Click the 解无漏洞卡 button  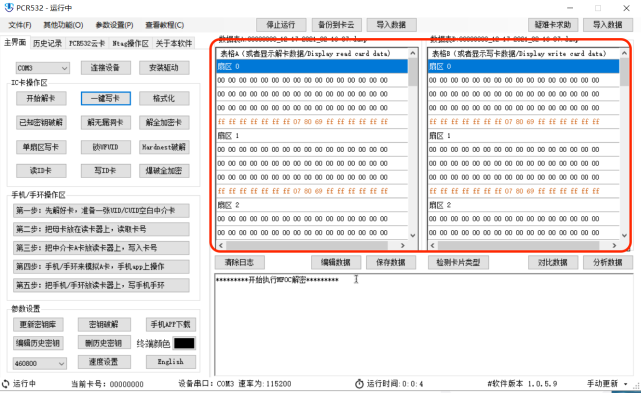point(105,122)
